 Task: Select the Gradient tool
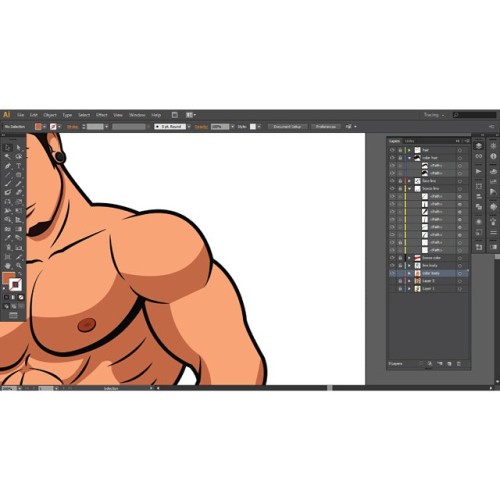tap(19, 229)
